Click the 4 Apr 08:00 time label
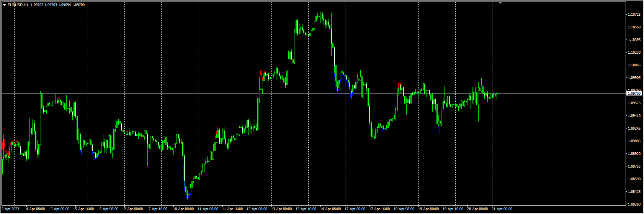644x214 pixels. click(x=36, y=209)
